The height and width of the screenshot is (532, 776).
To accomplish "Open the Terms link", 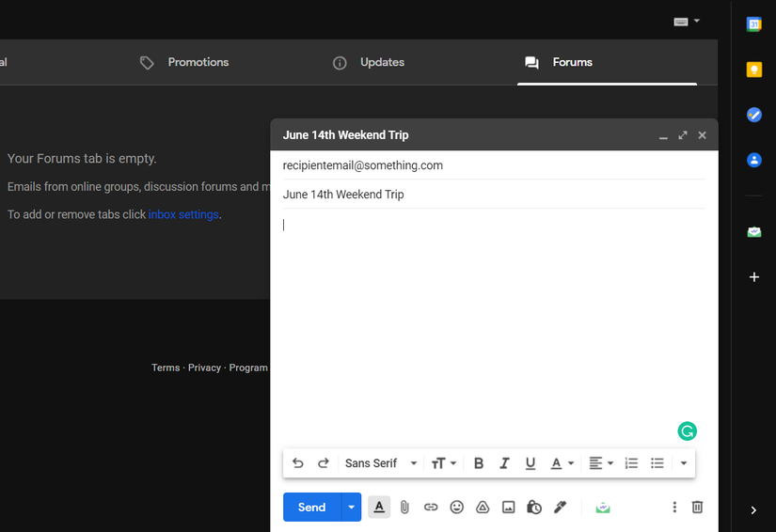I will (166, 368).
